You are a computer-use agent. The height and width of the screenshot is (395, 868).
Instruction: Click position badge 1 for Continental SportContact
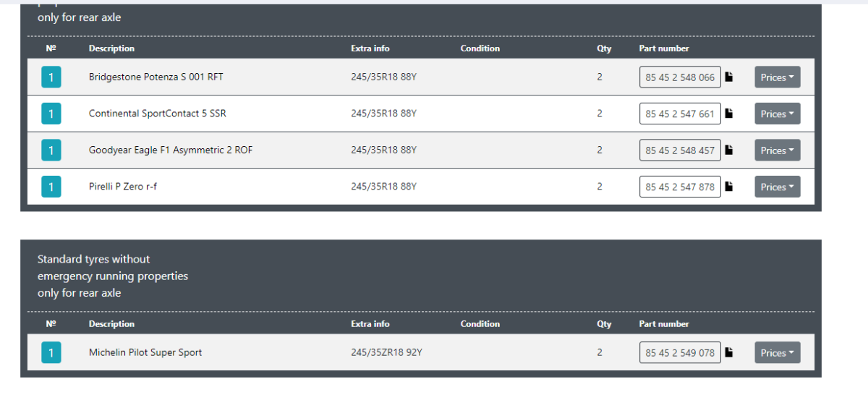(51, 114)
